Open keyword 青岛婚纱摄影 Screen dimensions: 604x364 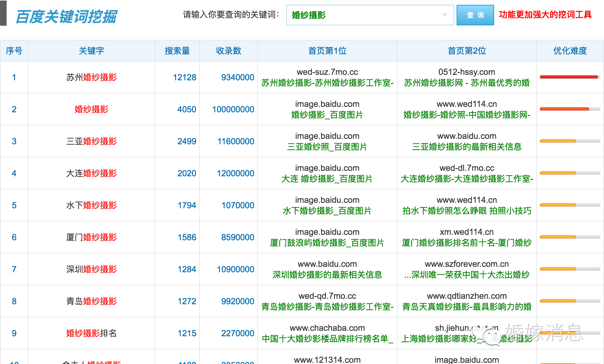(x=92, y=301)
